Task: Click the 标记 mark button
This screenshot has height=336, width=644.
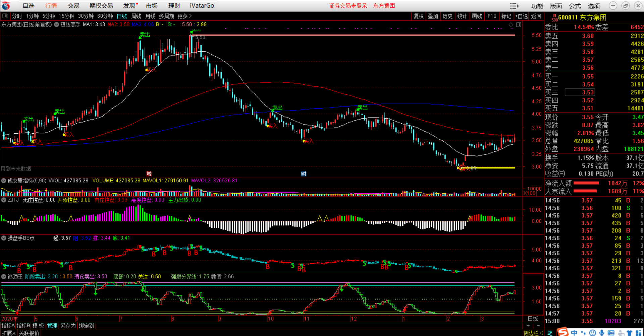Action: 506,16
